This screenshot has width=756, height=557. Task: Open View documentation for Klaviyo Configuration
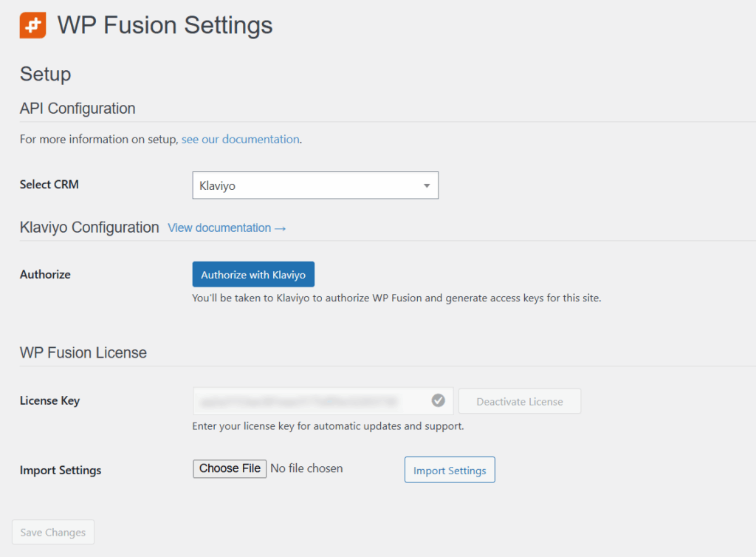[221, 228]
